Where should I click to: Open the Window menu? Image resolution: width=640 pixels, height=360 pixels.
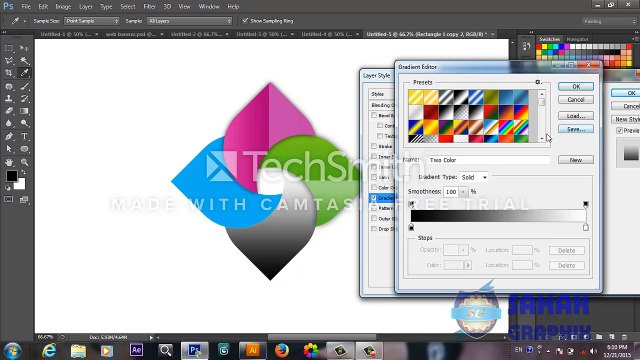(209, 7)
